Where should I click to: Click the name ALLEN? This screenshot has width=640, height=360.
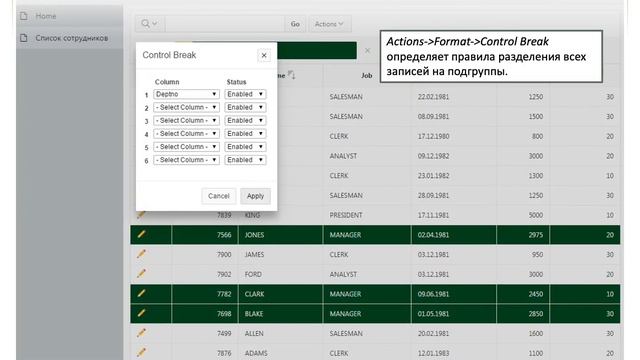[254, 333]
